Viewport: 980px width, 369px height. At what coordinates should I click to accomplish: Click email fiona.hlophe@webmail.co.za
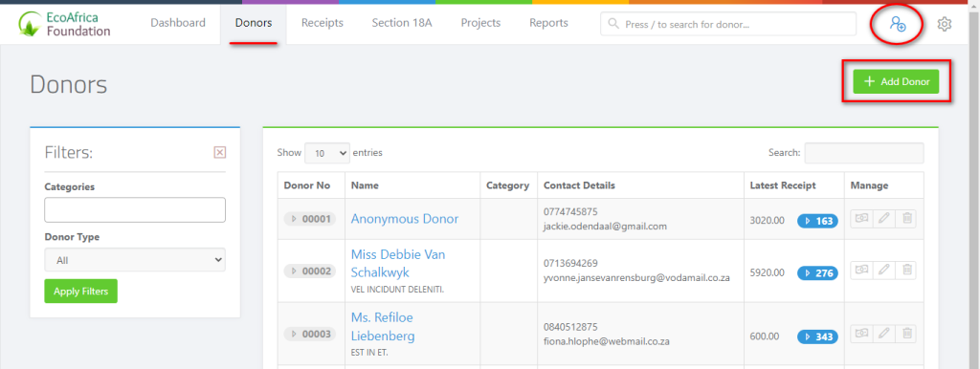coord(606,341)
